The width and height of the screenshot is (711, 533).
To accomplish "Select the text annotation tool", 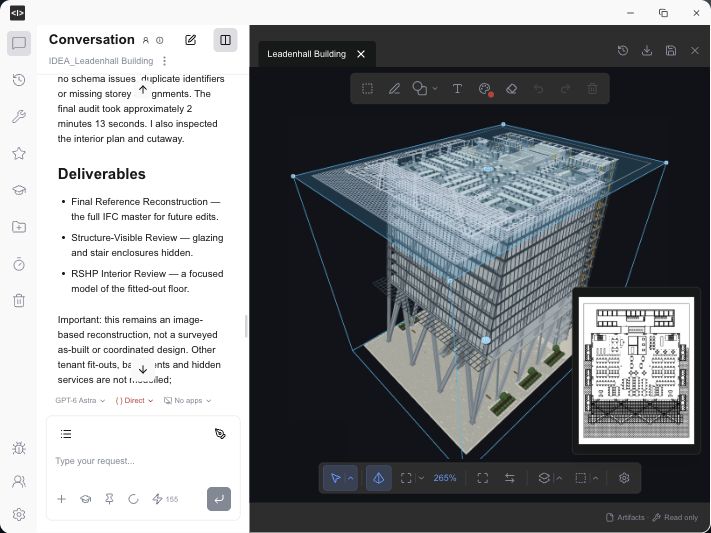I will (458, 88).
